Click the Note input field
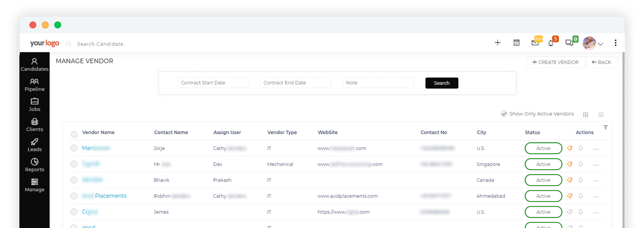Viewport: 644px width, 228px height. tap(378, 83)
